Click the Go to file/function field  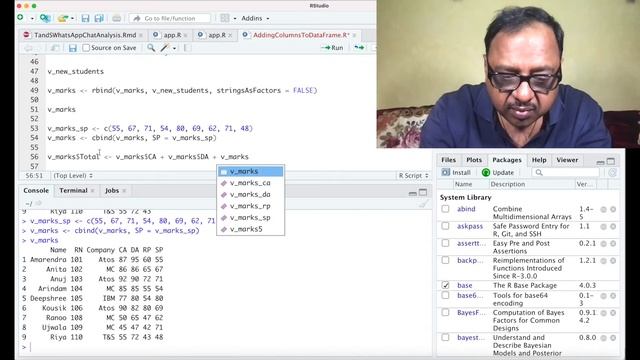pyautogui.click(x=170, y=18)
